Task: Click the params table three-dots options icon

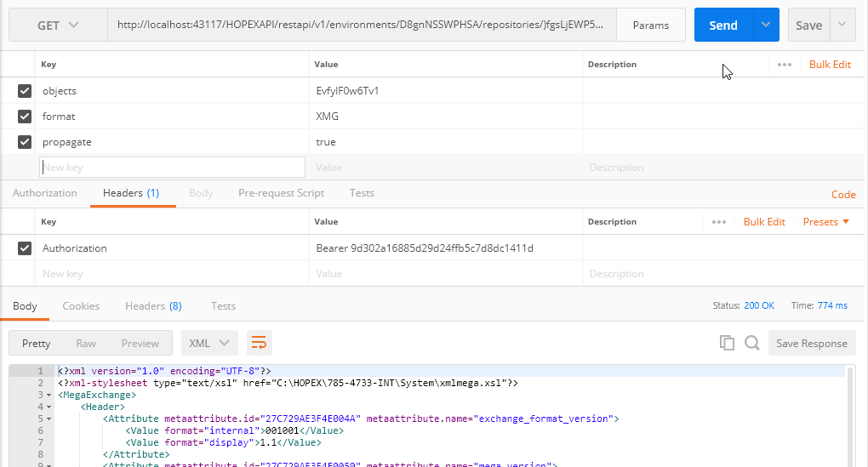Action: [785, 65]
